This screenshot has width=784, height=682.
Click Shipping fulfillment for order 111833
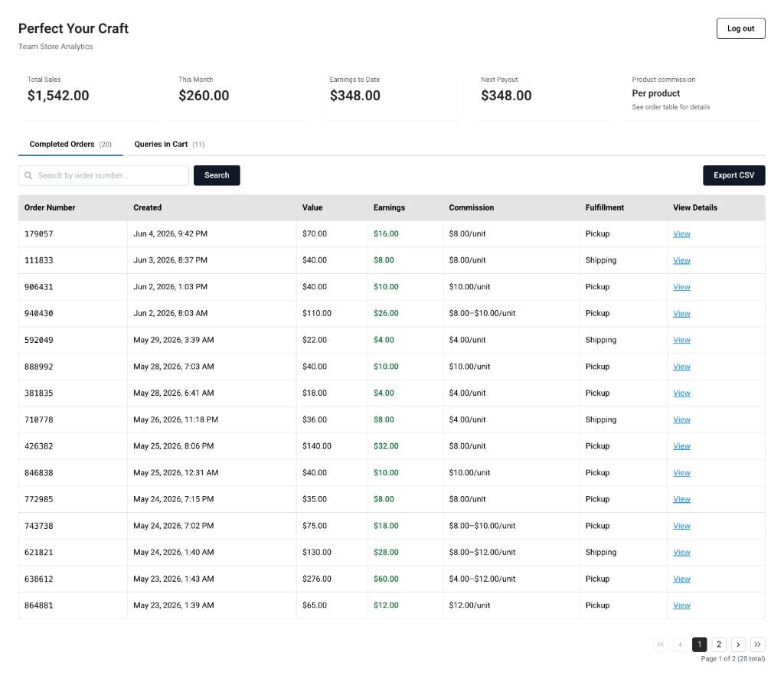[x=601, y=260]
